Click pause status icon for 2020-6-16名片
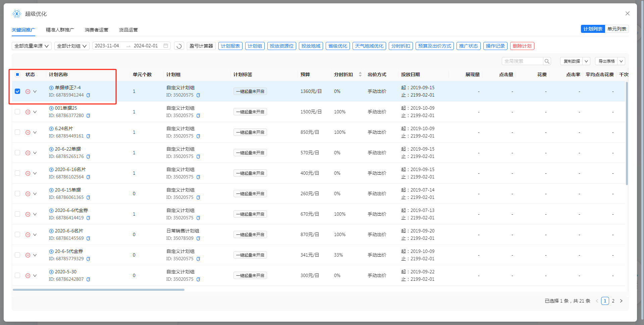This screenshot has height=325, width=644. [28, 173]
